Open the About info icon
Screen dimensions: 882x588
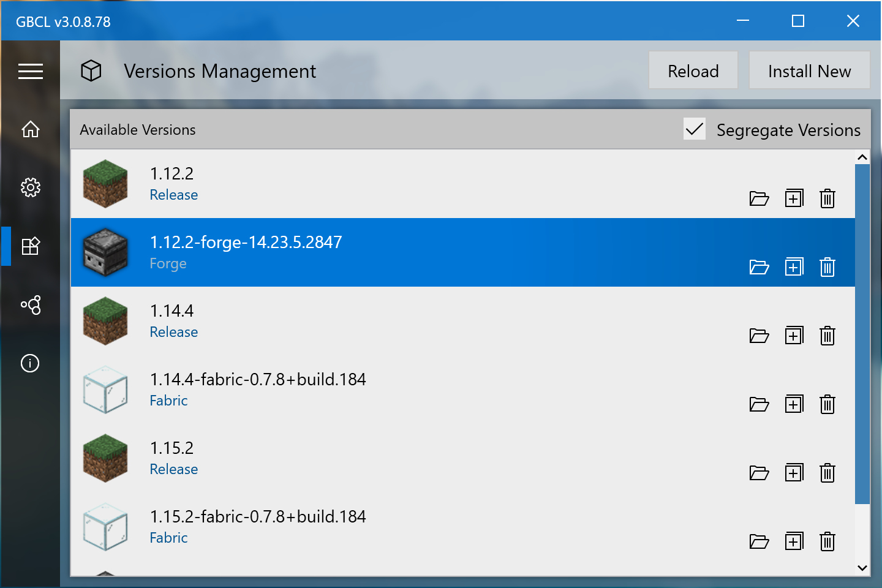point(30,363)
